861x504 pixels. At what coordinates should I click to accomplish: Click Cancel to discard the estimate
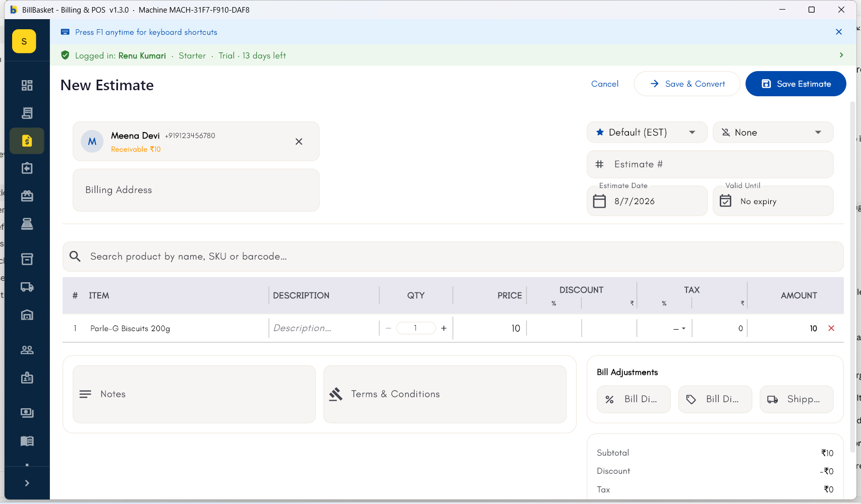click(605, 84)
